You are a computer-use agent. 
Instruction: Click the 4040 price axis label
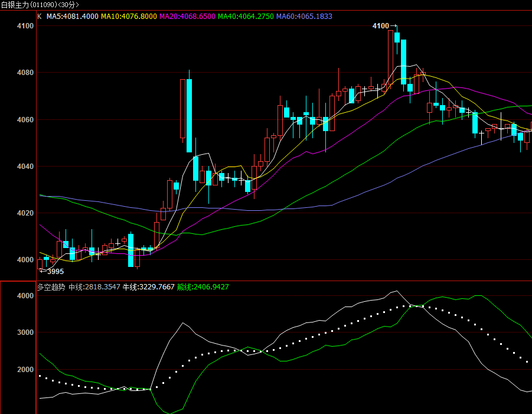point(25,167)
